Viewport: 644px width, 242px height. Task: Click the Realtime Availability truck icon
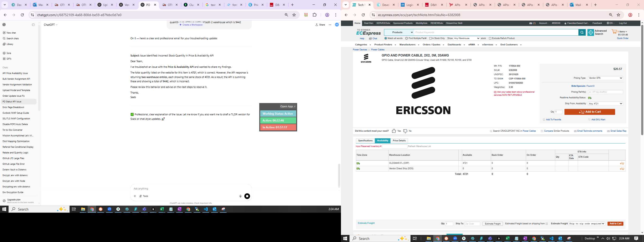[x=590, y=98]
